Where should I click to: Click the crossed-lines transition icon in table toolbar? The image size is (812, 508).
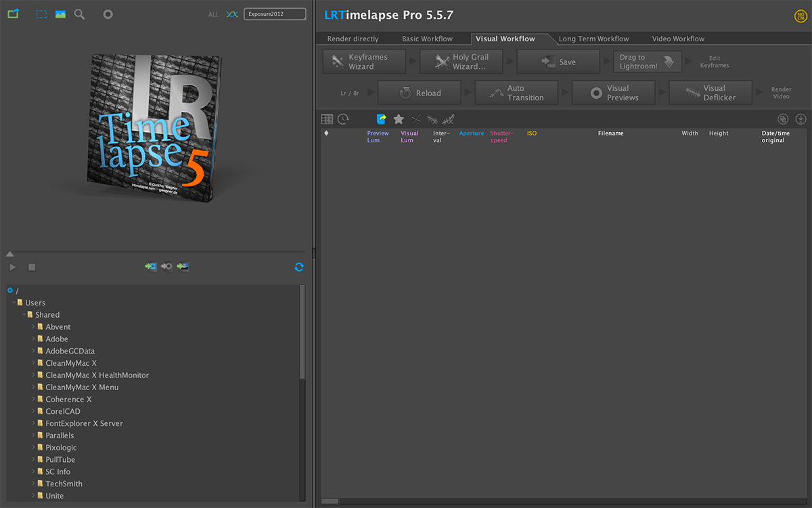pyautogui.click(x=416, y=119)
